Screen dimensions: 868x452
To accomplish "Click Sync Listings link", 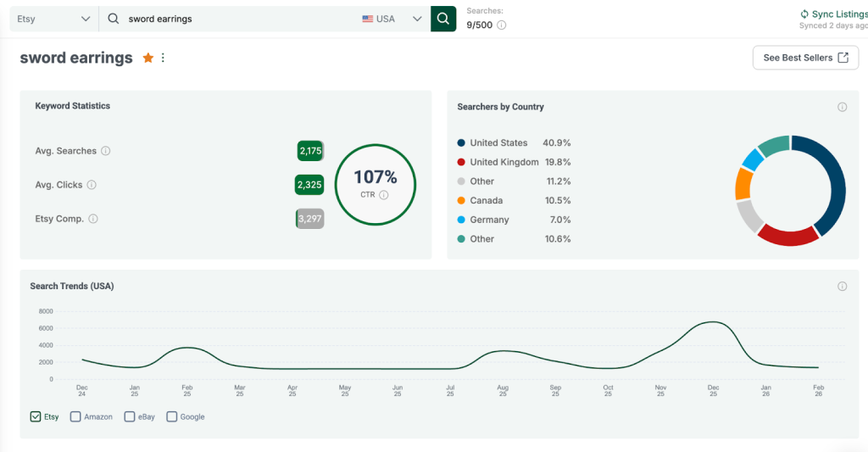I will [x=833, y=14].
